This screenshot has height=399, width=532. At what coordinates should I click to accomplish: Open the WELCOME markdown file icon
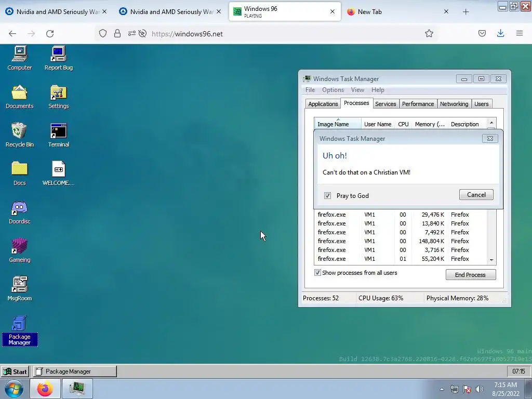[x=58, y=174]
